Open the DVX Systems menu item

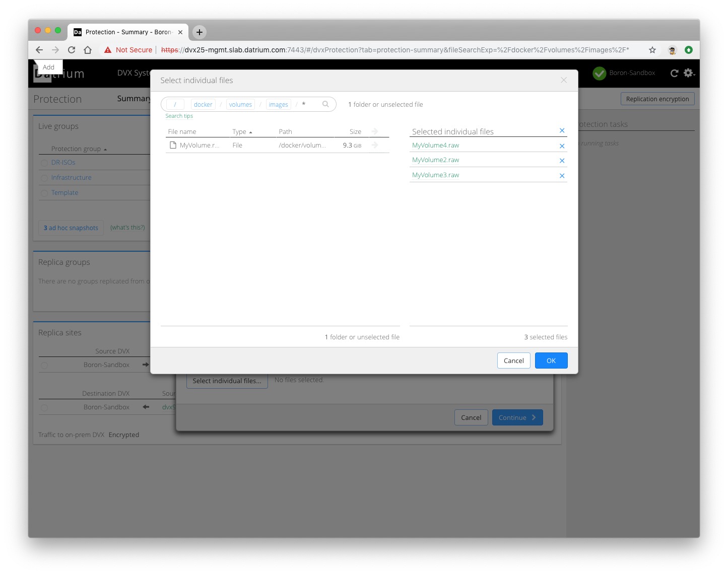click(134, 73)
